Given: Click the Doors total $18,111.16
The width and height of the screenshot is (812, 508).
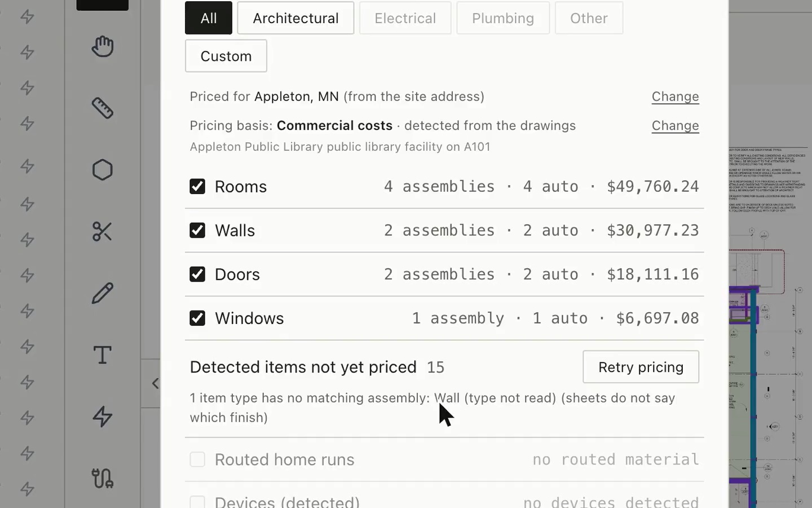Looking at the screenshot, I should 652,274.
